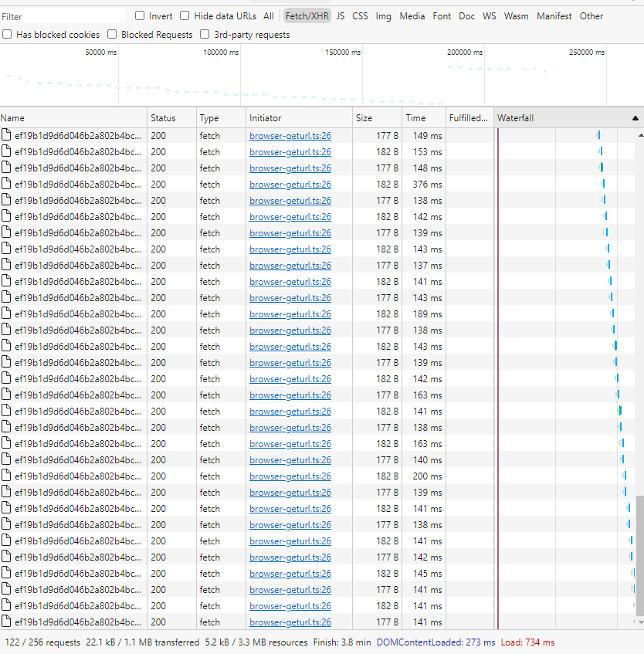Viewport: 644px width, 654px height.
Task: Tick the 3rd-party requests checkbox
Action: coord(205,34)
